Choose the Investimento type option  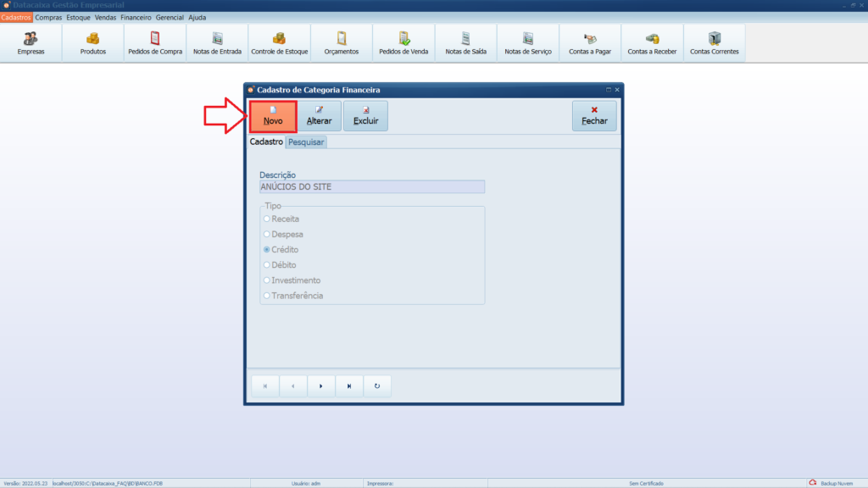click(267, 280)
